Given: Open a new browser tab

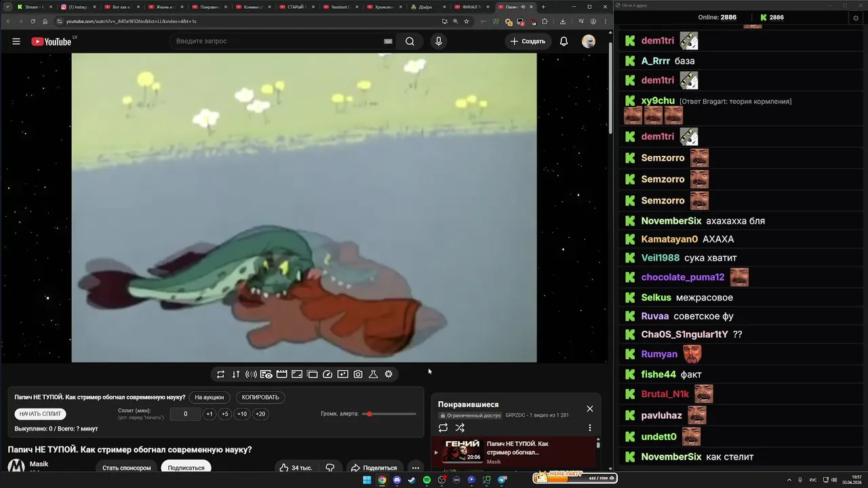Looking at the screenshot, I should coord(543,7).
